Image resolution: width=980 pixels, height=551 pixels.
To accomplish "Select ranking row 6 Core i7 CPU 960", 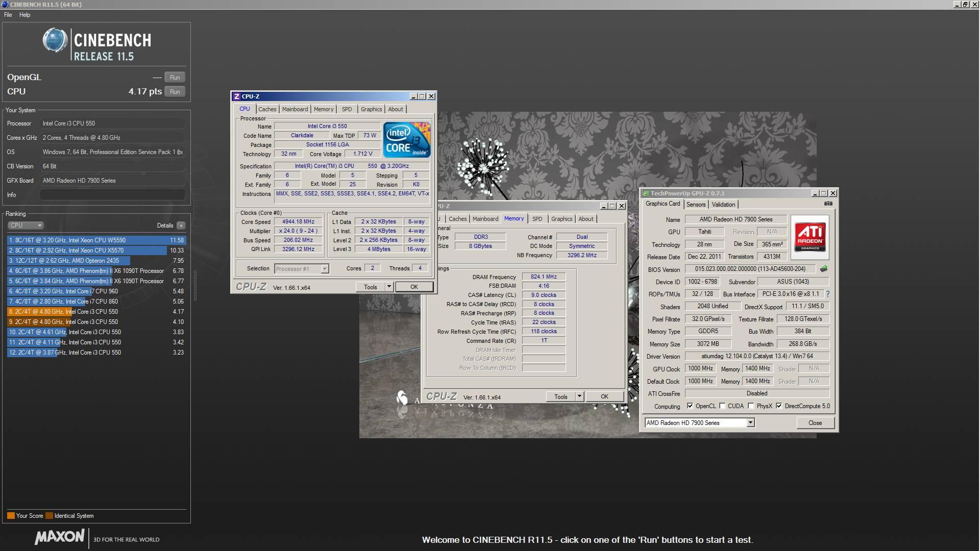I will coord(96,291).
